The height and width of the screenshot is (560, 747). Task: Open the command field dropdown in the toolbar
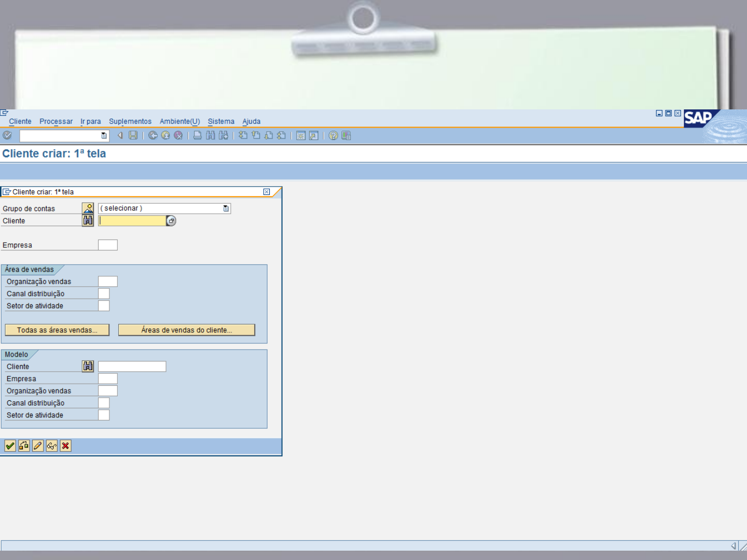(103, 135)
